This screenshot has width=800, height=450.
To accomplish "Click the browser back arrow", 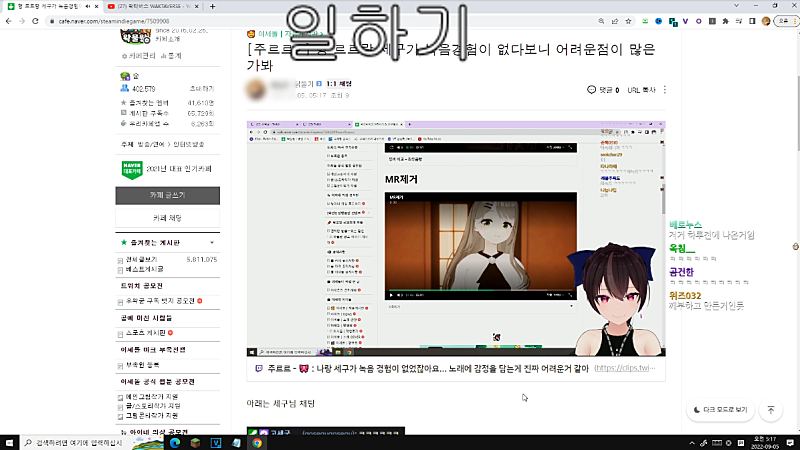I will point(9,21).
